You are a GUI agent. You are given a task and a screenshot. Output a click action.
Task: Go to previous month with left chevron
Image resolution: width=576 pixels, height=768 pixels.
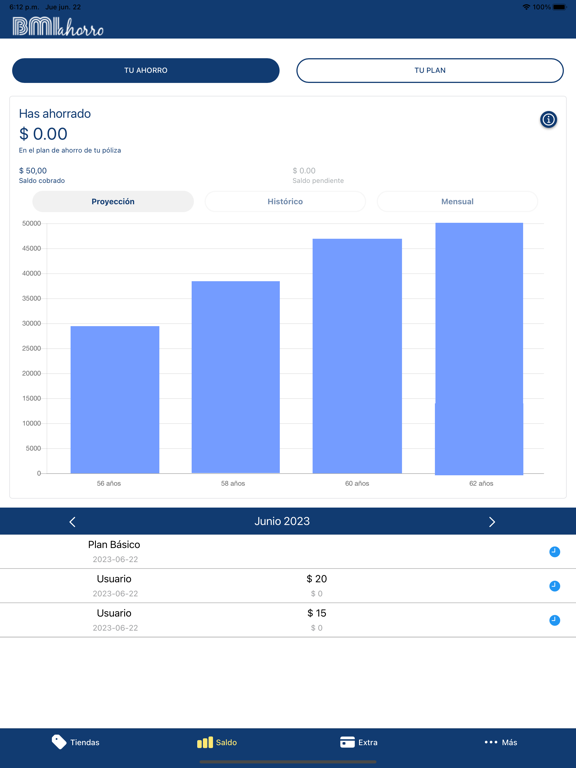pyautogui.click(x=72, y=522)
